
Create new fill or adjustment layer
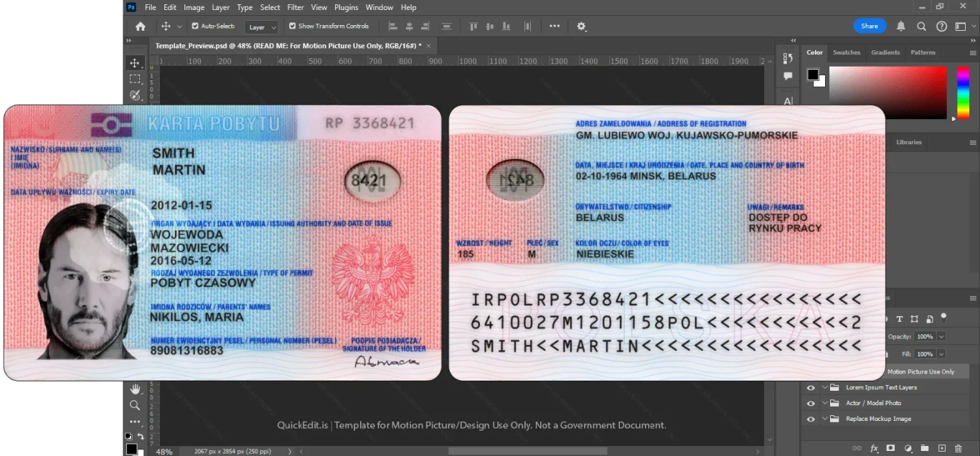click(x=908, y=448)
